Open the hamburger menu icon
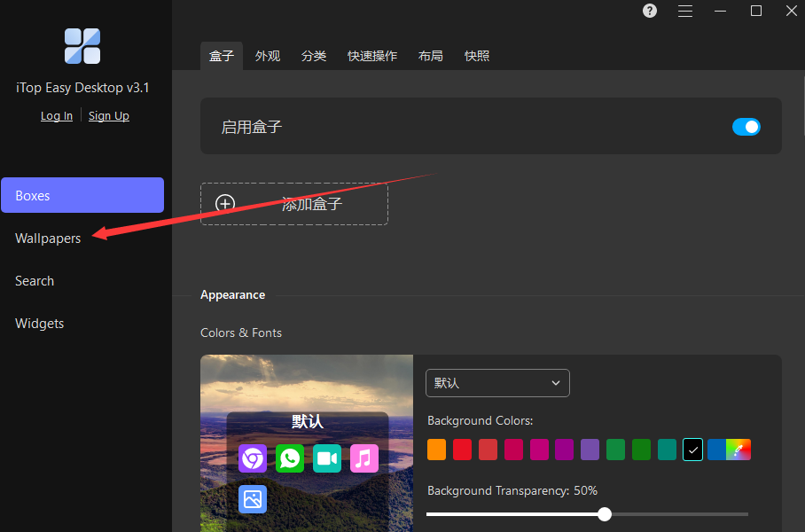Image resolution: width=805 pixels, height=532 pixels. pyautogui.click(x=684, y=11)
